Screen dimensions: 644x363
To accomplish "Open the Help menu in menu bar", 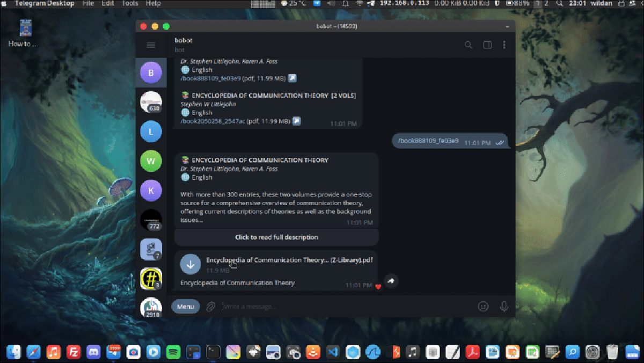I will pos(153,4).
